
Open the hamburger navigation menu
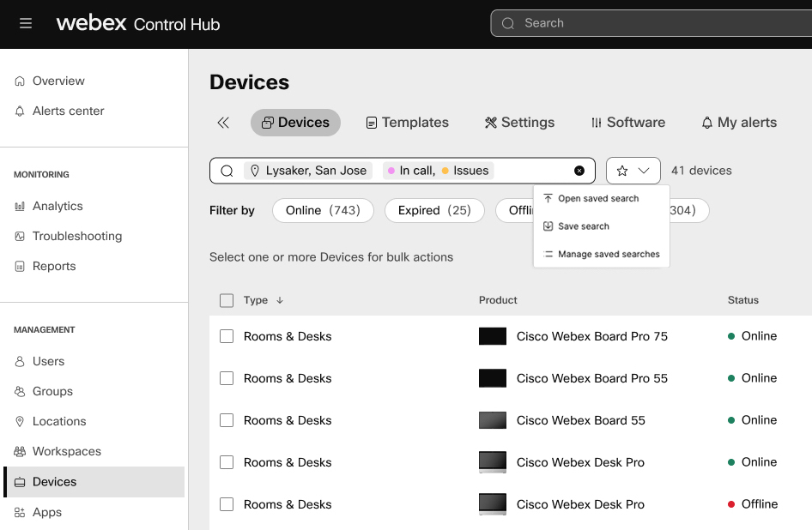click(x=26, y=24)
